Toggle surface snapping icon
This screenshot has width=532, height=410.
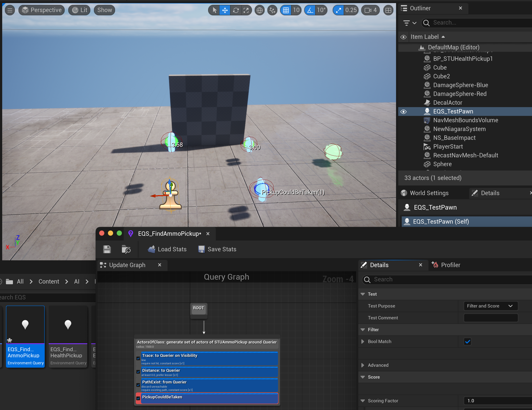pos(272,10)
